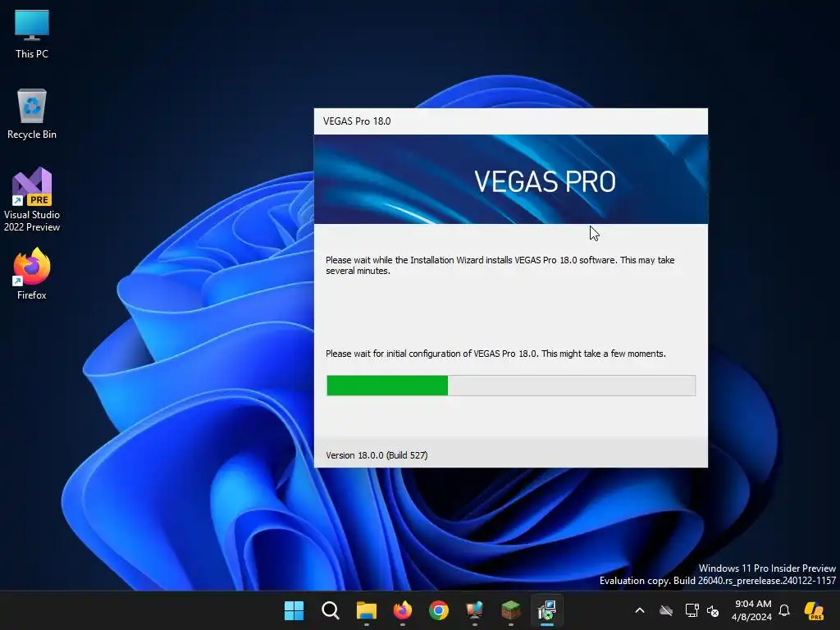
Task: Open the network status tray icon
Action: point(692,610)
